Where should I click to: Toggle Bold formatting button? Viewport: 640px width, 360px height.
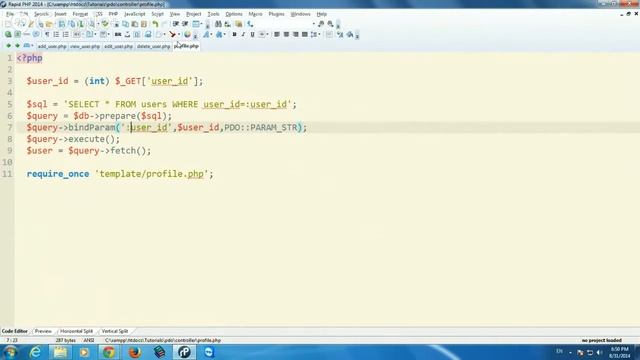234,34
